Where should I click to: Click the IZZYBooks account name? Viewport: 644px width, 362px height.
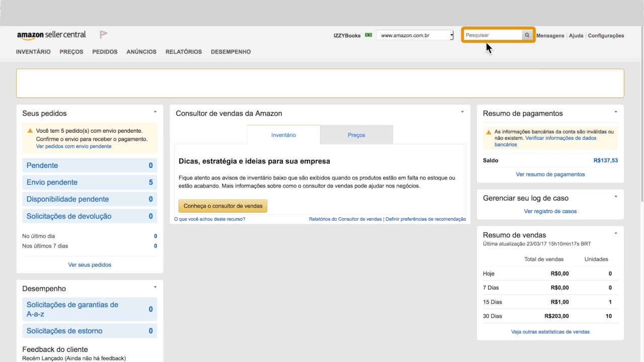tap(347, 36)
